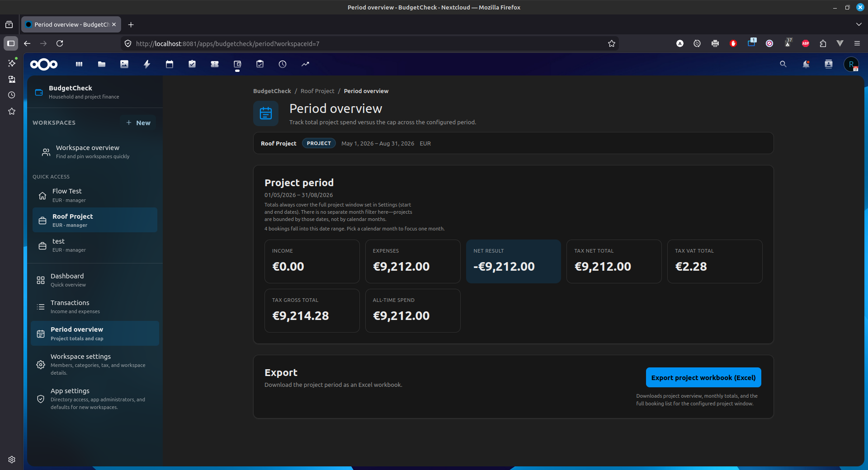The image size is (868, 470).
Task: Bookmark this page with the star icon
Action: coord(612,43)
